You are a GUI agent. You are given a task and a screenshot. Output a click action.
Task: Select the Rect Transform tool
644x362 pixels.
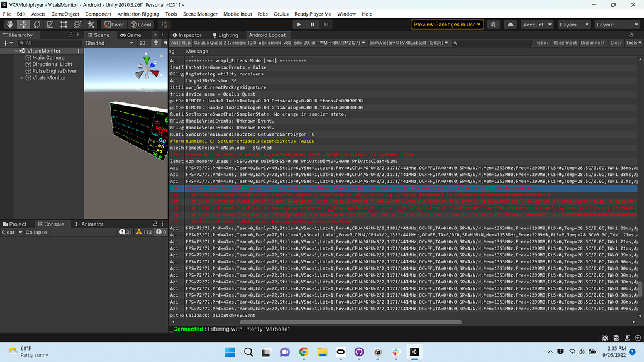64,25
